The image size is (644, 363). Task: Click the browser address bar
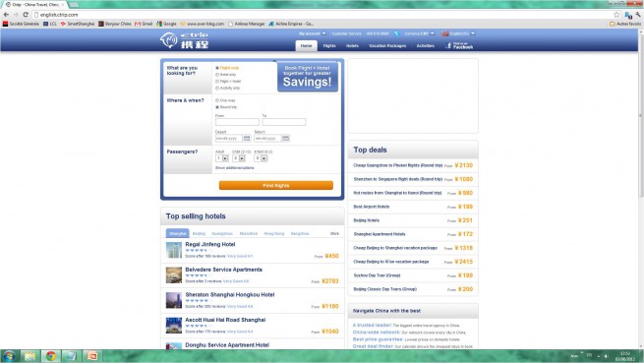coord(324,15)
